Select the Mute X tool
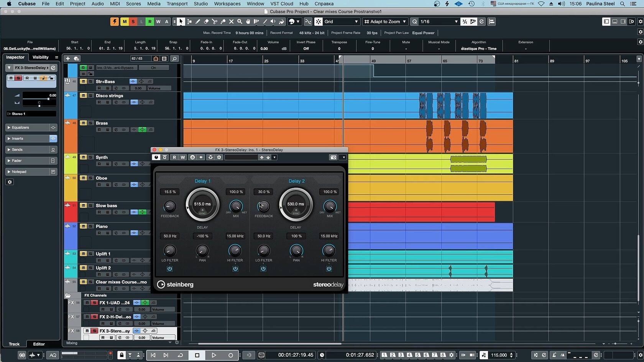Screen dimensions: 644x362 (232, 22)
